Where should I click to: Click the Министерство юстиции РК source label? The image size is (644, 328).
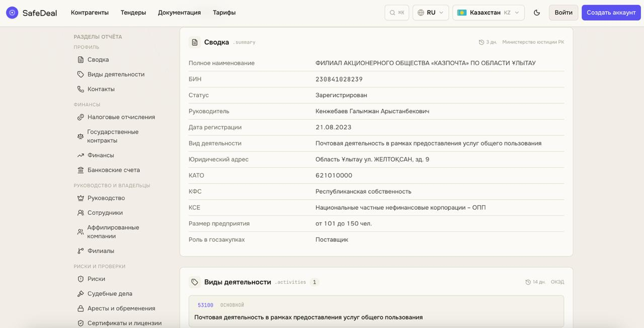click(x=533, y=42)
